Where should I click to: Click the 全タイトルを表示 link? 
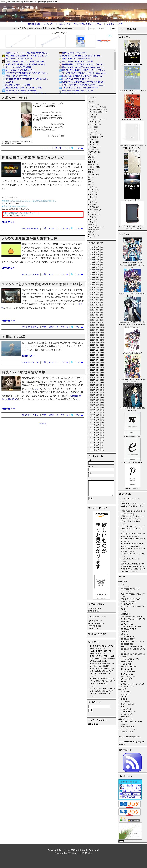(x=94, y=611)
